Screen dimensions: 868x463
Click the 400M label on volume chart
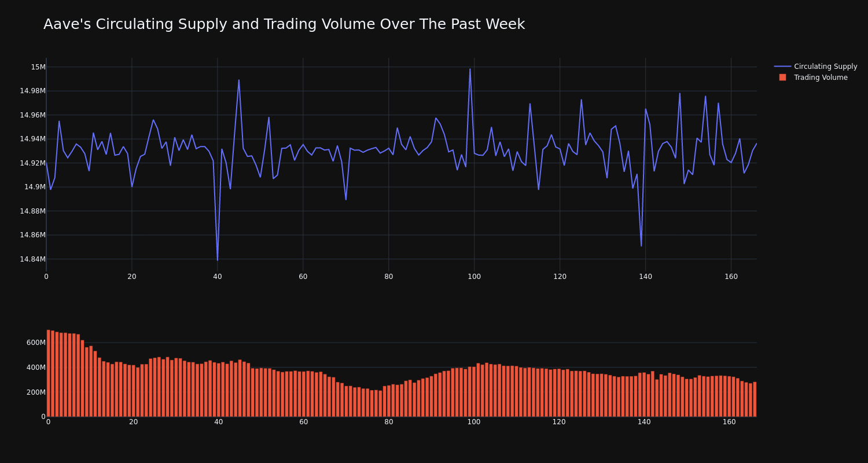point(35,368)
